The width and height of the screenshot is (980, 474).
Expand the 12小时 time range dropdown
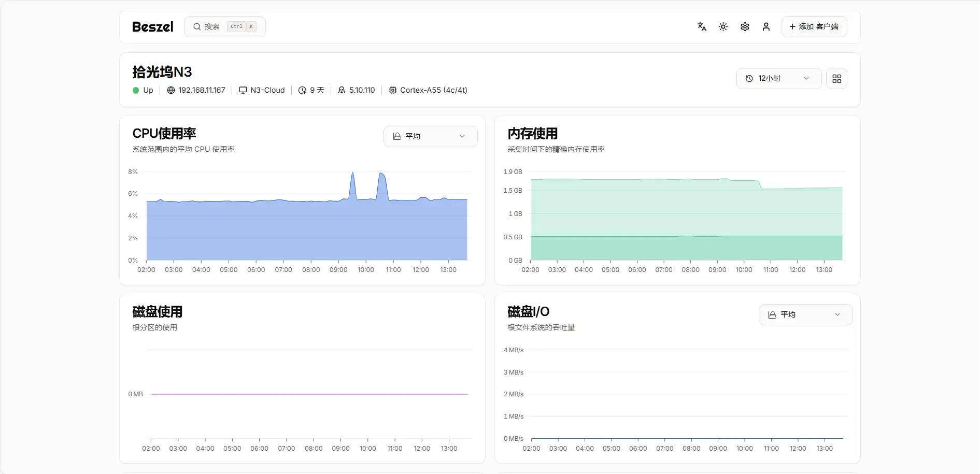tap(778, 78)
